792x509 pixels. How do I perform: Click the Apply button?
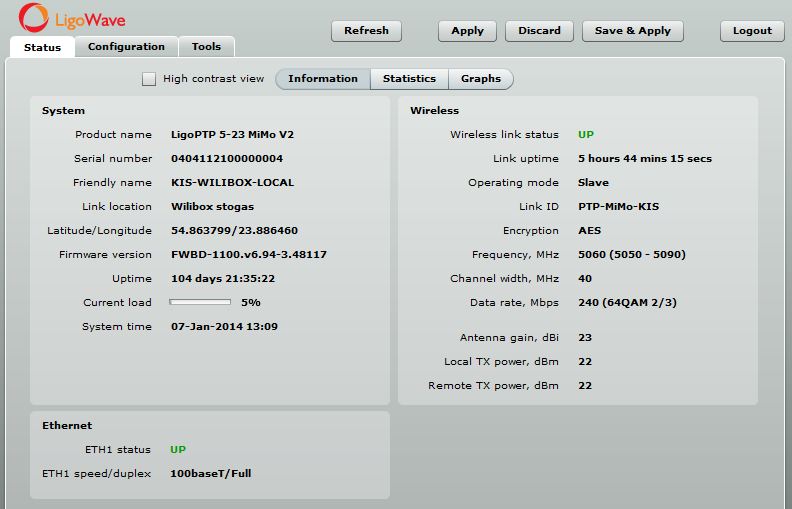[467, 31]
